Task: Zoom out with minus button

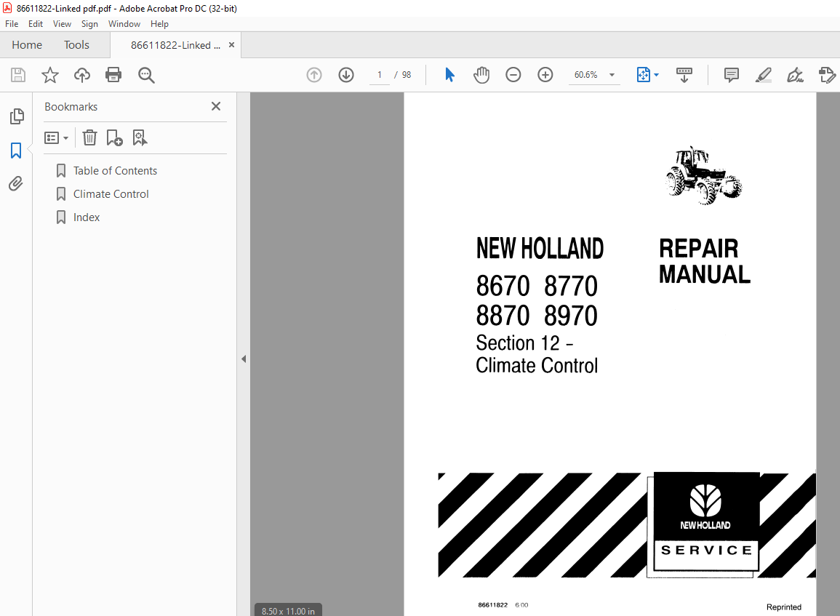Action: [x=513, y=75]
